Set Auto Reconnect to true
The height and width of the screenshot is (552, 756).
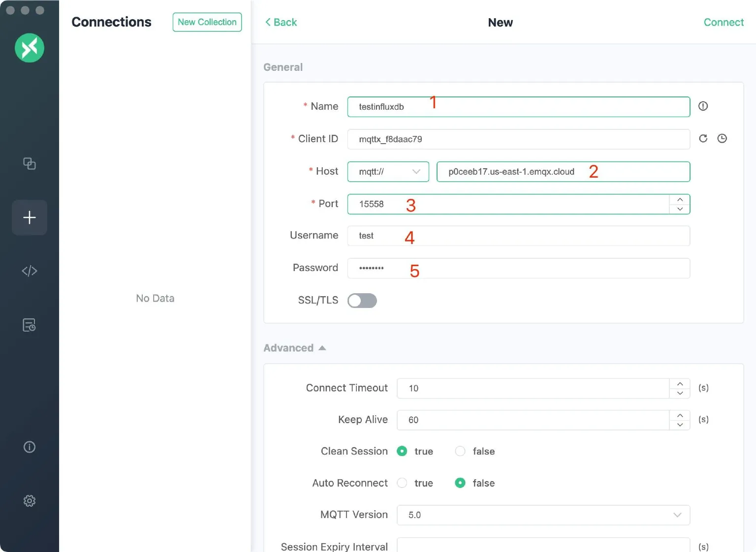[x=402, y=483]
